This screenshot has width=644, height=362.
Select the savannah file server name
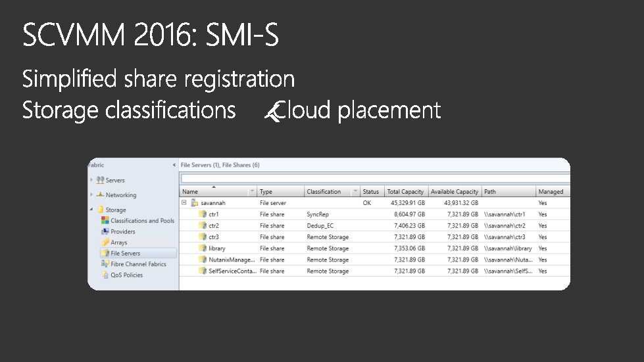pyautogui.click(x=212, y=203)
